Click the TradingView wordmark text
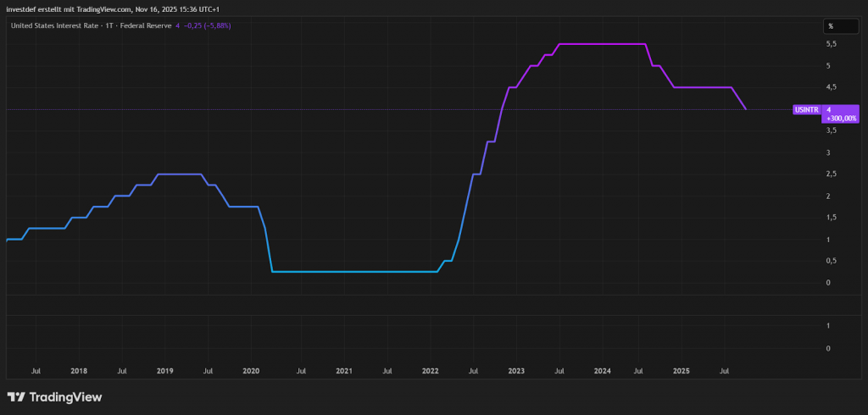Viewport: 868px width, 415px height. (x=65, y=396)
